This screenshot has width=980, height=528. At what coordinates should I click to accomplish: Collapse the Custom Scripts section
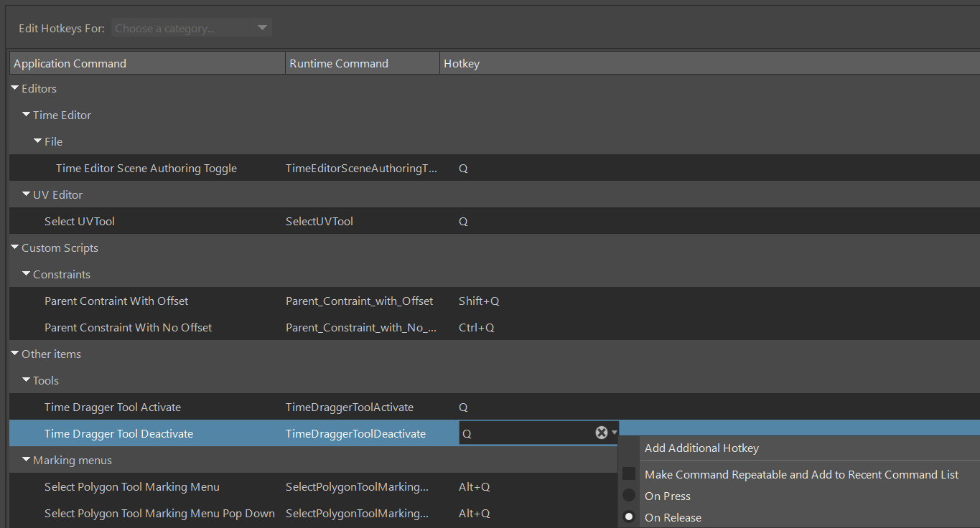(x=15, y=247)
